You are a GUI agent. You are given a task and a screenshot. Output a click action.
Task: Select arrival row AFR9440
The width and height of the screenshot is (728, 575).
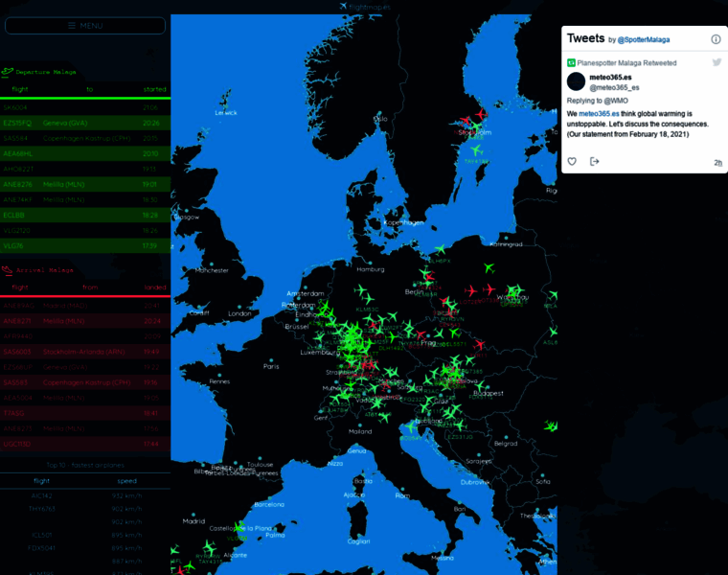pyautogui.click(x=85, y=336)
